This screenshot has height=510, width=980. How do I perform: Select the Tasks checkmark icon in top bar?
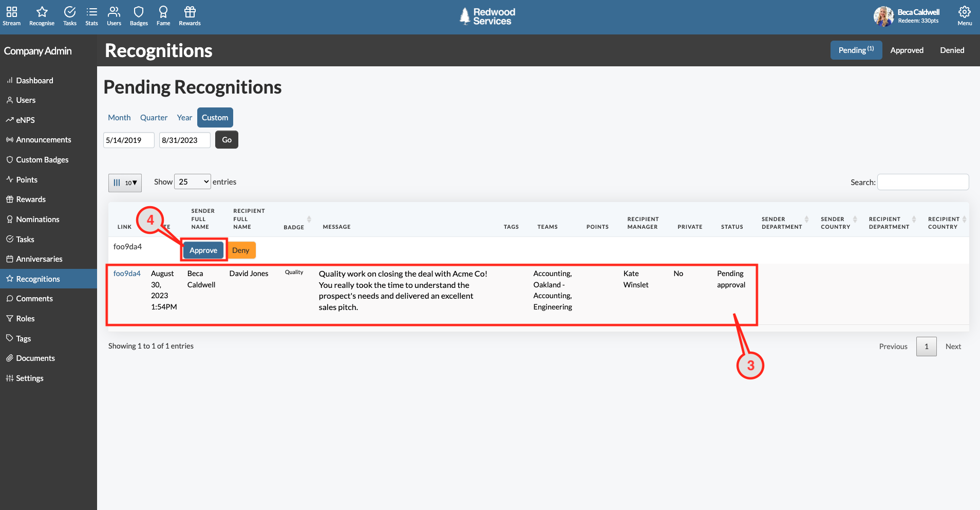click(x=69, y=15)
